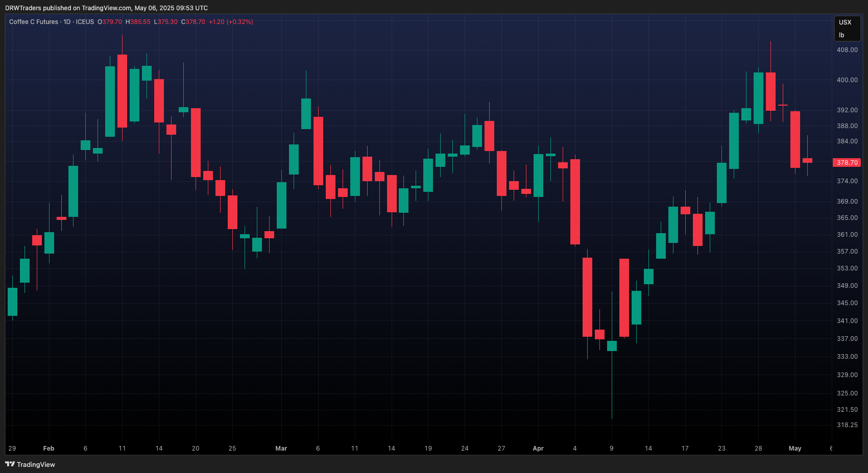868x473 pixels.
Task: Click the 384.00 price axis label
Action: (x=847, y=141)
